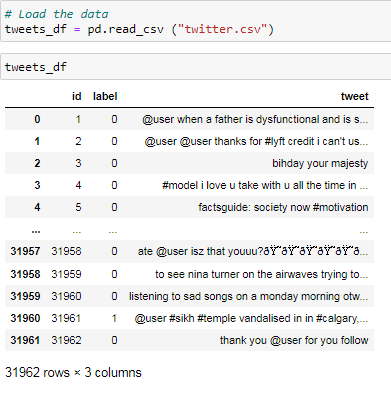Click the read_csv code cell
Image resolution: width=391 pixels, height=393 pixels.
pyautogui.click(x=196, y=21)
